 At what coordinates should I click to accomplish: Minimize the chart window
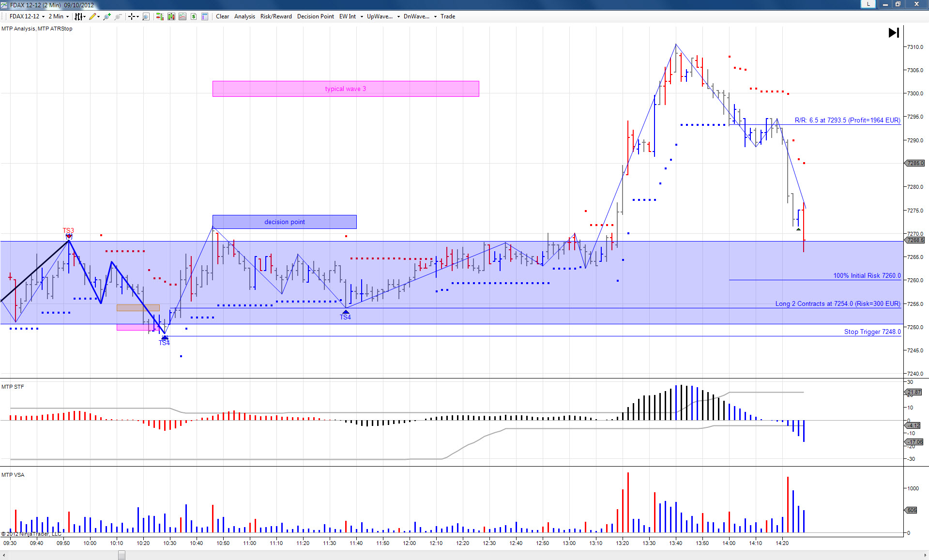click(x=885, y=4)
